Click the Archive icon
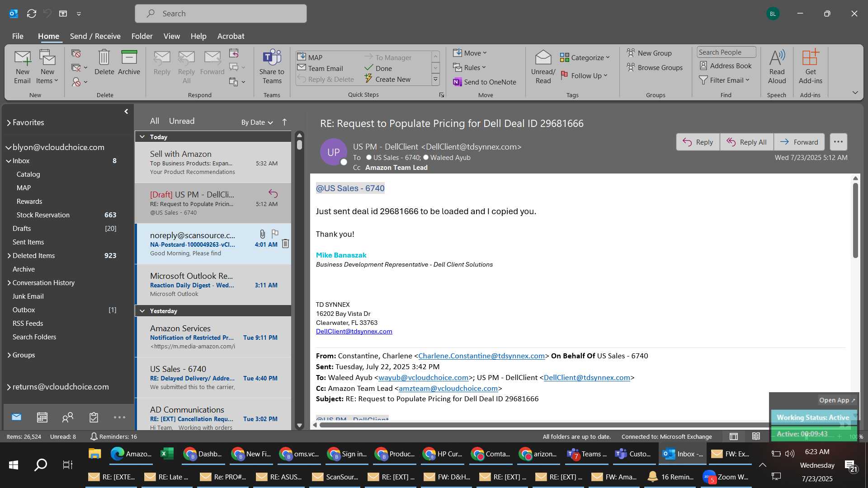The width and height of the screenshot is (868, 488). 129,62
